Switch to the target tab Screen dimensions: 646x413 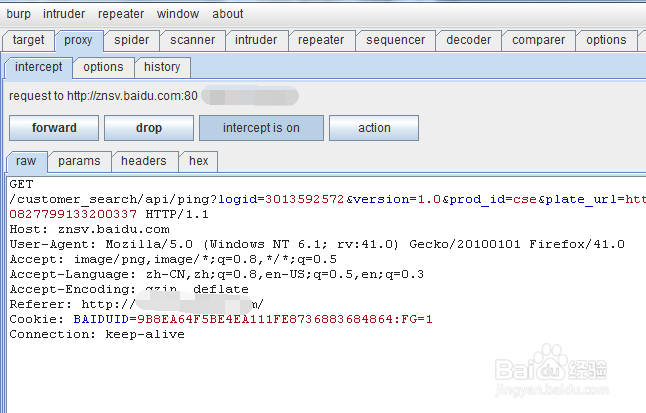coord(28,40)
